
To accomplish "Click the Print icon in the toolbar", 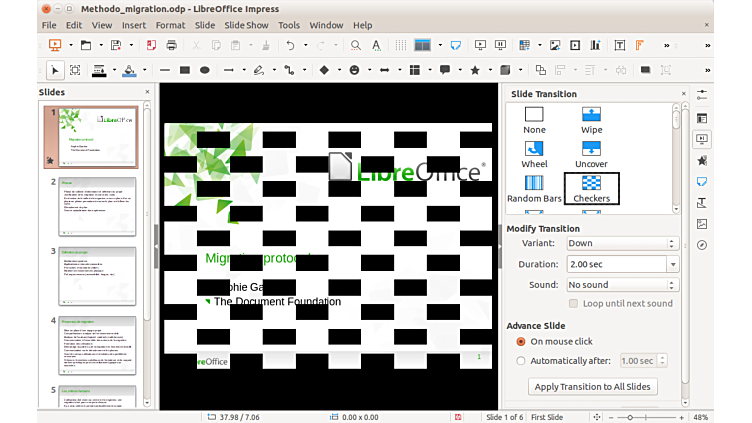I will pos(171,45).
